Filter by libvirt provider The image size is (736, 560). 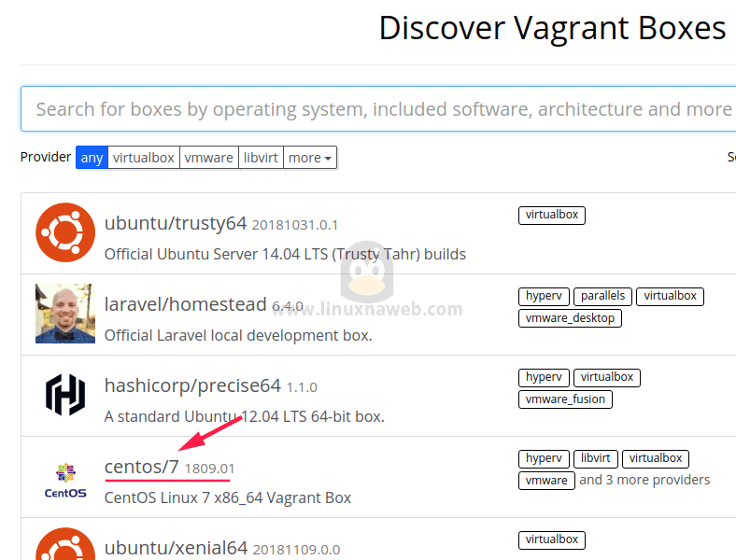point(261,158)
